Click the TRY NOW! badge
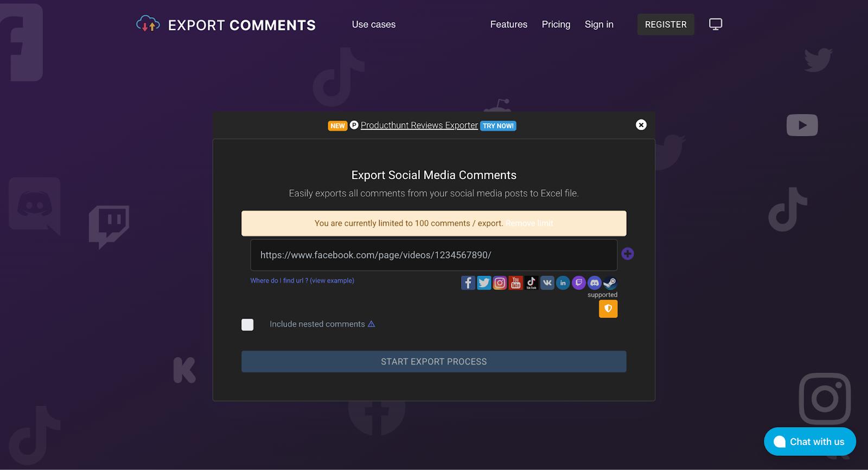Viewport: 868px width, 470px height. 498,126
